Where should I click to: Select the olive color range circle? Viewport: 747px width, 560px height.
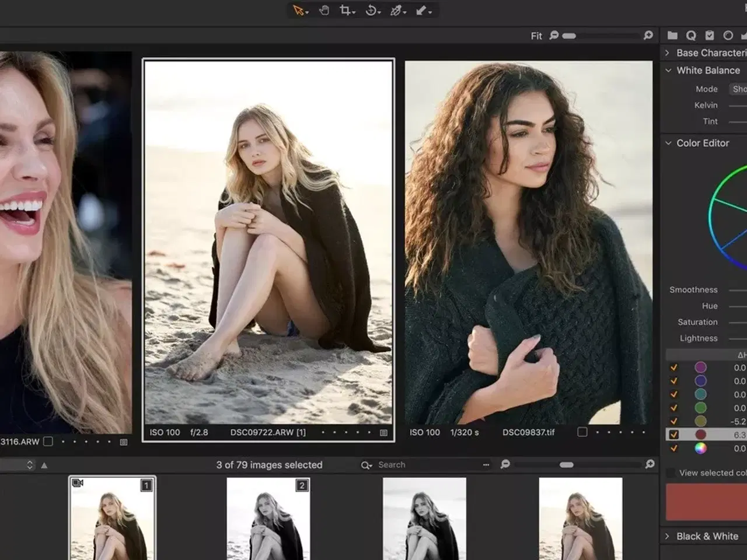[x=701, y=421]
